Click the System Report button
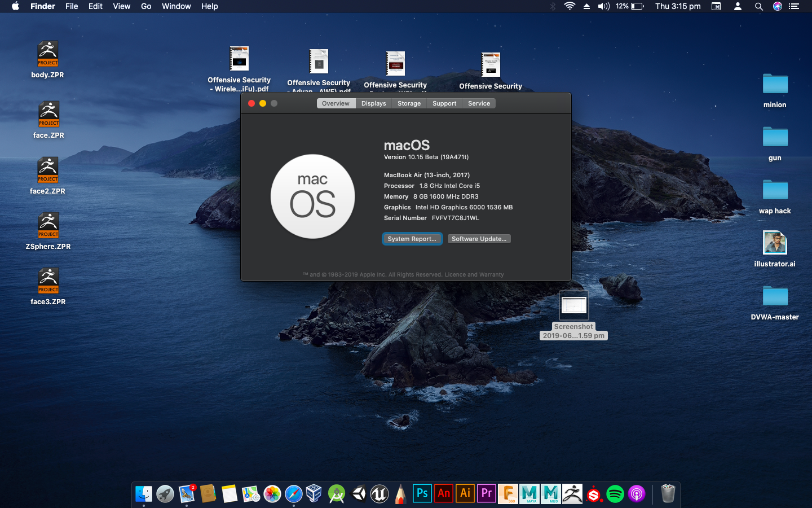This screenshot has height=508, width=812. [x=412, y=239]
